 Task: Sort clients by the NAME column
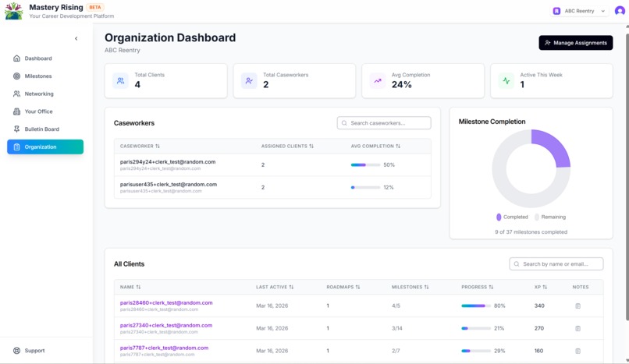click(x=130, y=287)
